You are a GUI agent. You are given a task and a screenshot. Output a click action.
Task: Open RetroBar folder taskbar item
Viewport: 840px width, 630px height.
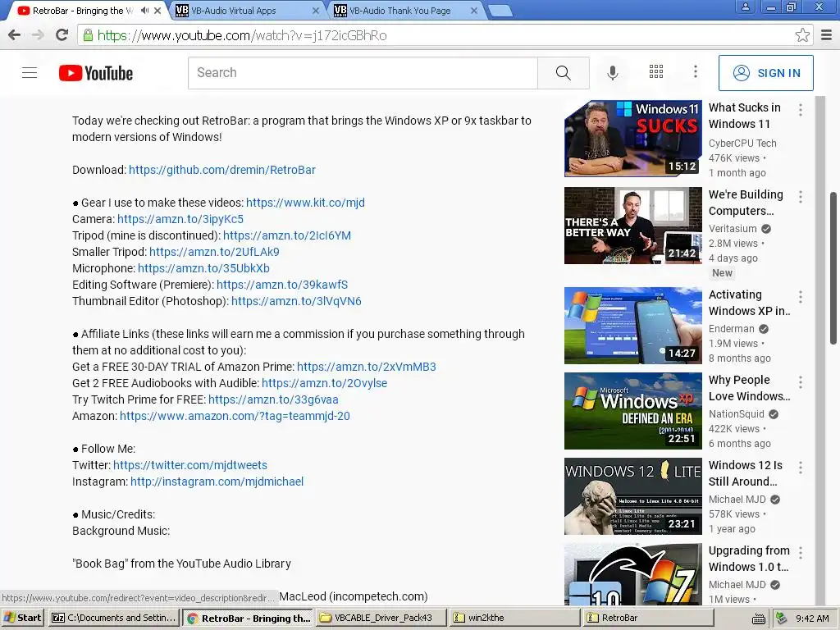point(648,618)
